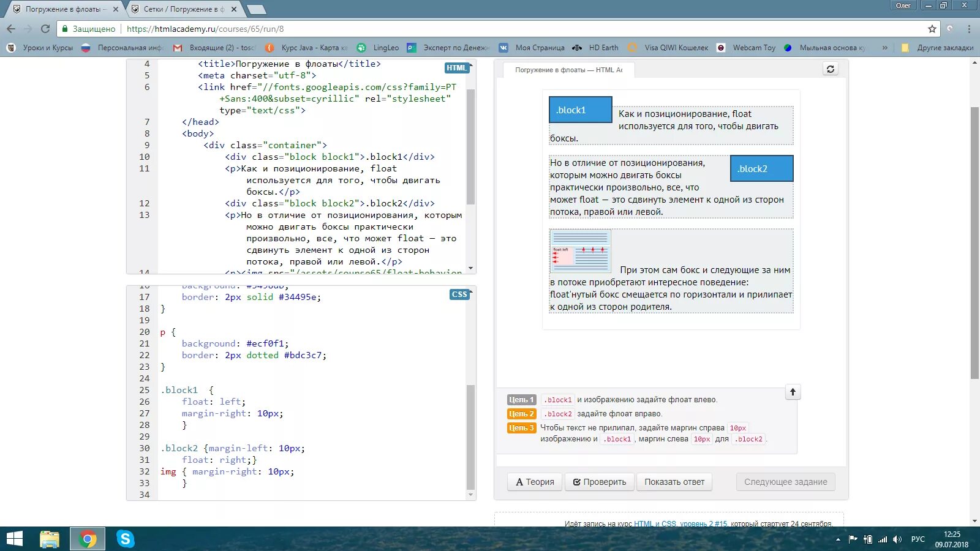Expand the bookmarks overflow chevron

click(x=884, y=47)
